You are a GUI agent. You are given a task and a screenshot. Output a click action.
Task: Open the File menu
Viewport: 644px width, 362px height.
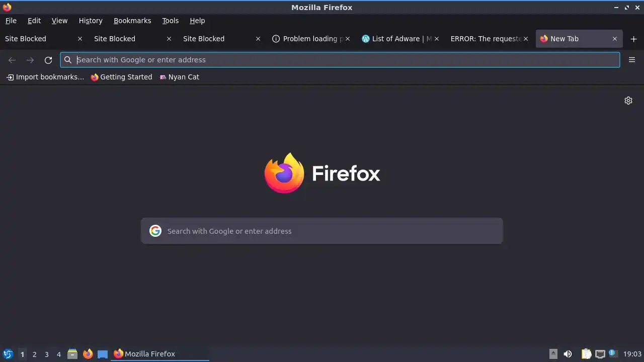point(11,21)
